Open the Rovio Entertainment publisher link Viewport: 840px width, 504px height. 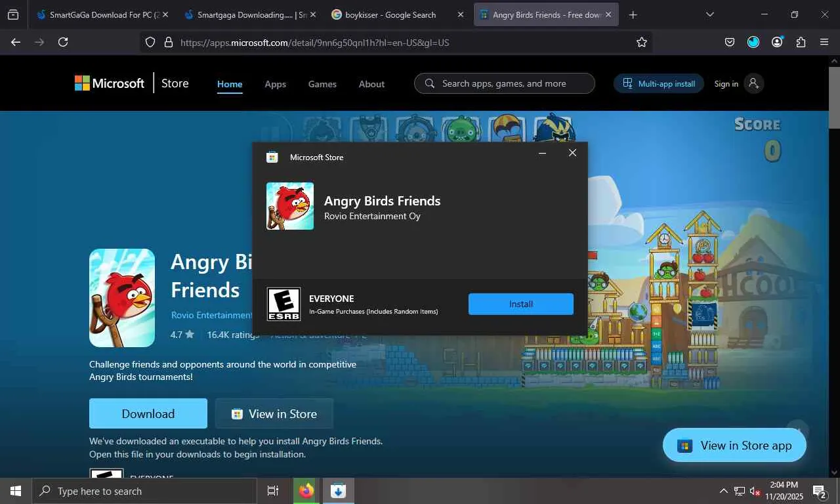point(212,315)
